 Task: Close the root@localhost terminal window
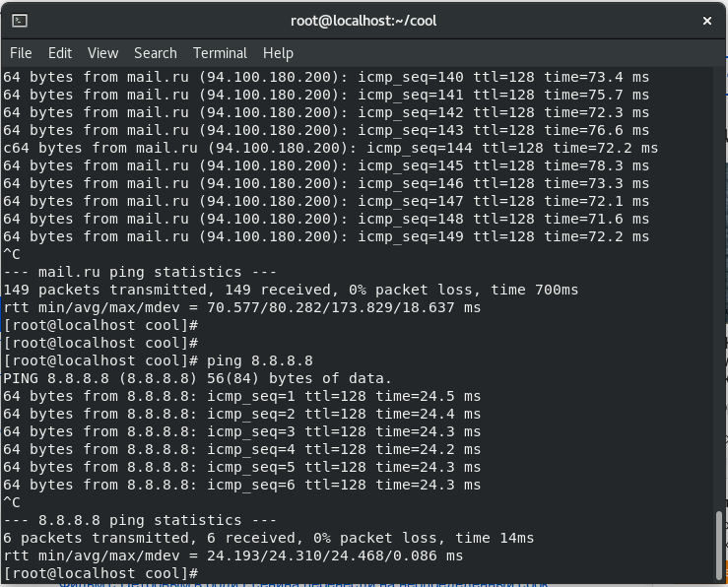[x=707, y=21]
